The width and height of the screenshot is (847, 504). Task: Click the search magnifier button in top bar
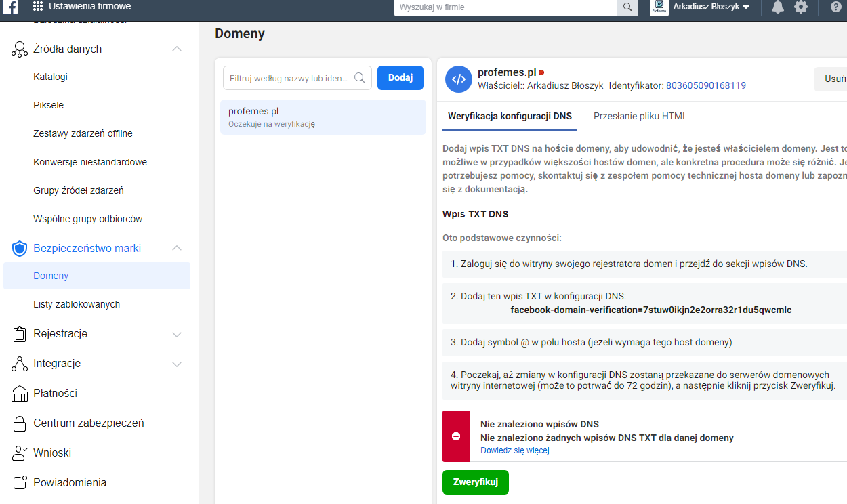[x=627, y=7]
